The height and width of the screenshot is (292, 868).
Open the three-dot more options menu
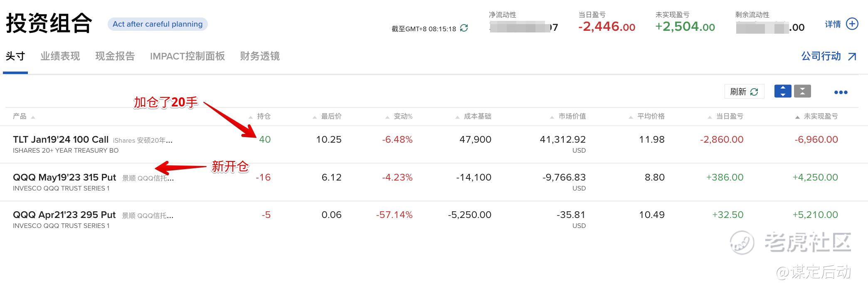pyautogui.click(x=841, y=92)
